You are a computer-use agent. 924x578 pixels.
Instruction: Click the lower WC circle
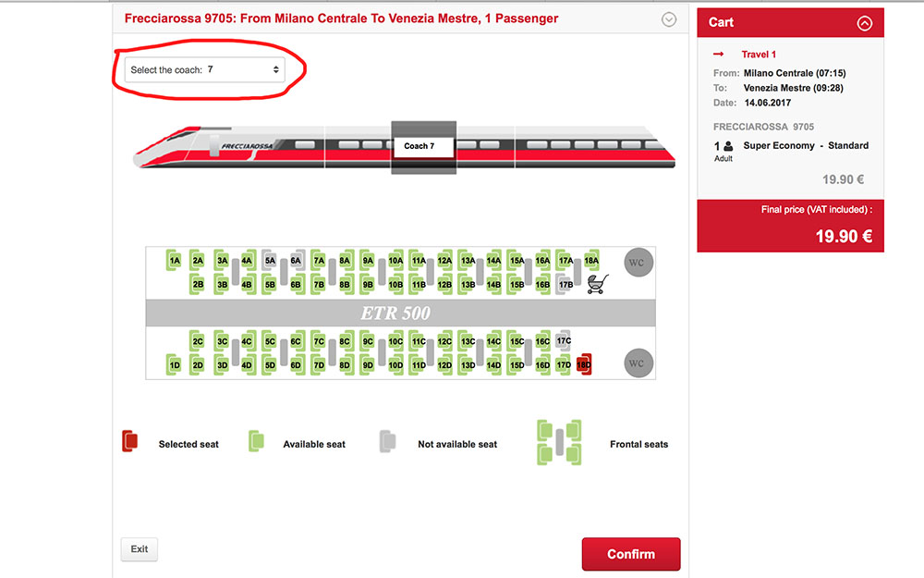638,363
